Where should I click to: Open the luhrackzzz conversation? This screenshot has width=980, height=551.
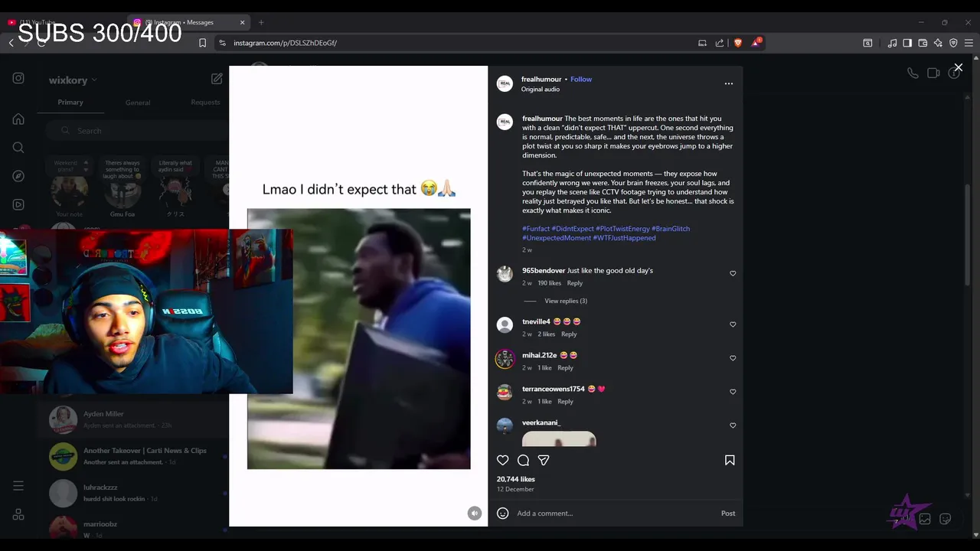point(134,493)
